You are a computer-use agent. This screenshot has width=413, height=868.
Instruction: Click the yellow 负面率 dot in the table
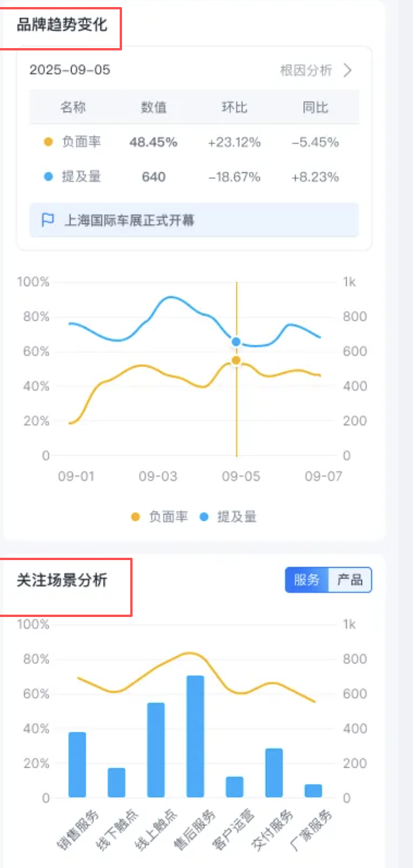(x=49, y=142)
